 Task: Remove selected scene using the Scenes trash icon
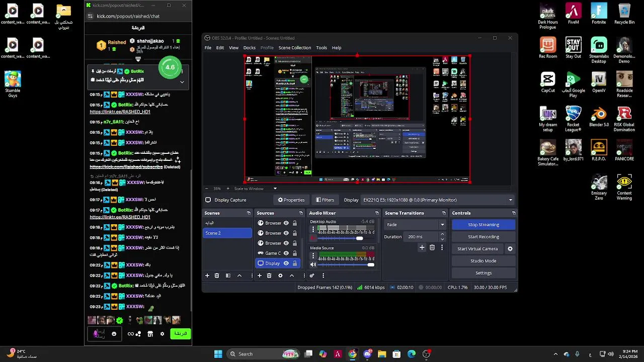(x=217, y=276)
